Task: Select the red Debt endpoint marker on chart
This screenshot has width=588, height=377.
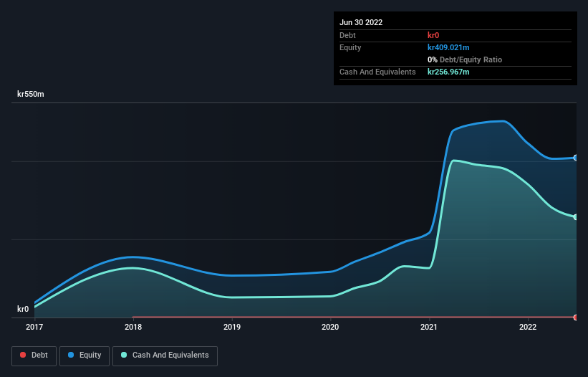Action: (576, 318)
